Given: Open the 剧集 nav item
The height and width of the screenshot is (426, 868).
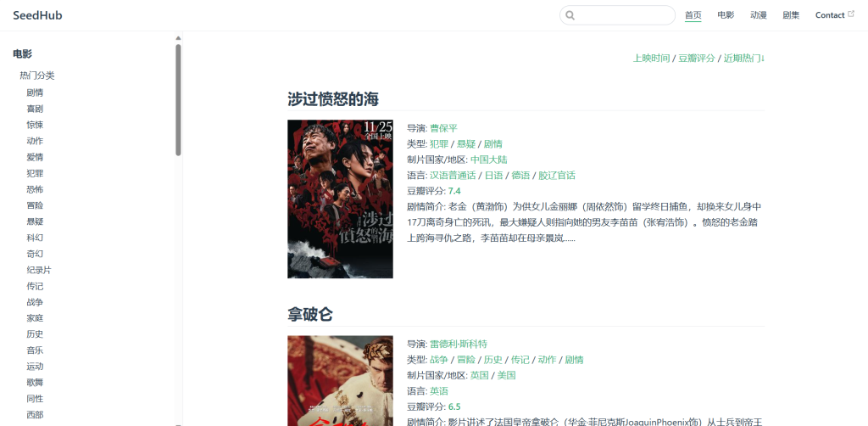Looking at the screenshot, I should click(x=791, y=15).
